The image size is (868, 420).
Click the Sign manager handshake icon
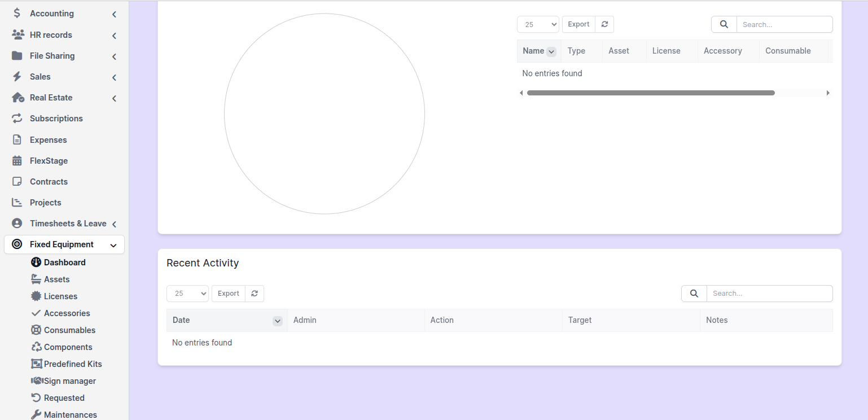click(37, 381)
